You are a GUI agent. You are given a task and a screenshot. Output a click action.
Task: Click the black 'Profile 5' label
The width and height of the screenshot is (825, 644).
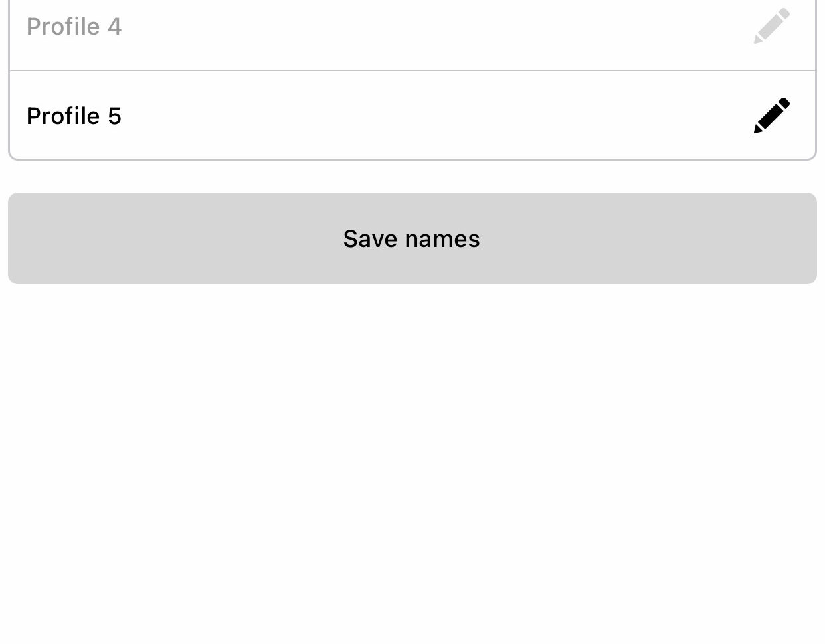[x=74, y=116]
